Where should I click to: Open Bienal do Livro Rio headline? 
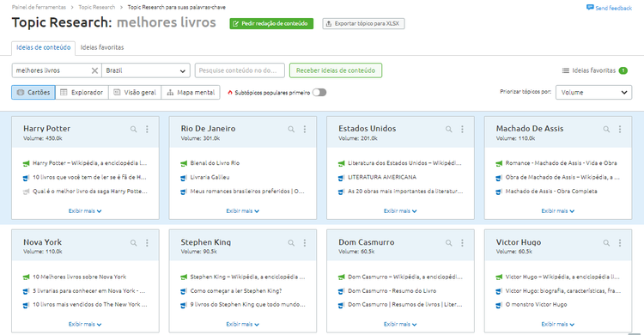pos(215,163)
